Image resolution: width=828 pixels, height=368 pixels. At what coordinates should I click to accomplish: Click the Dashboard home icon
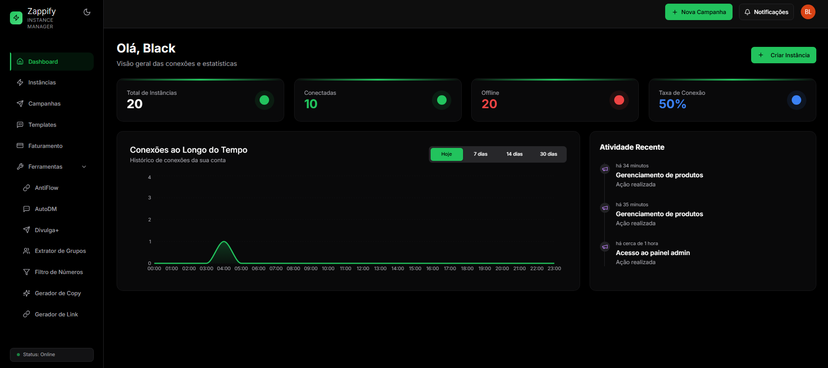[x=20, y=62]
